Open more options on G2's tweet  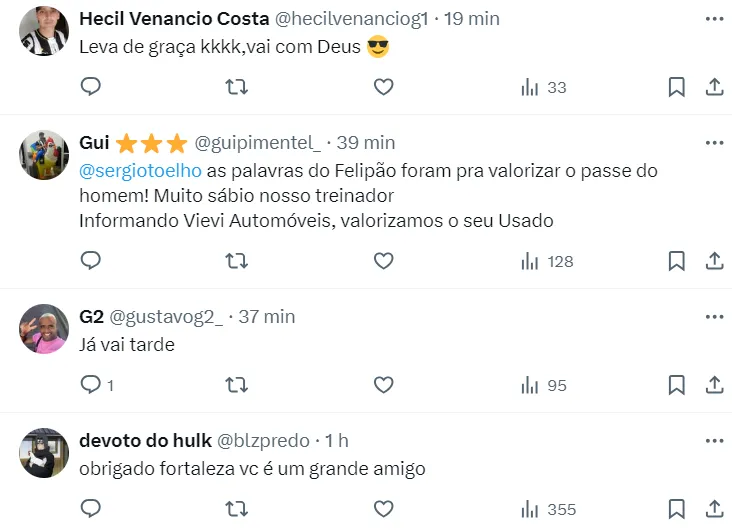[714, 317]
